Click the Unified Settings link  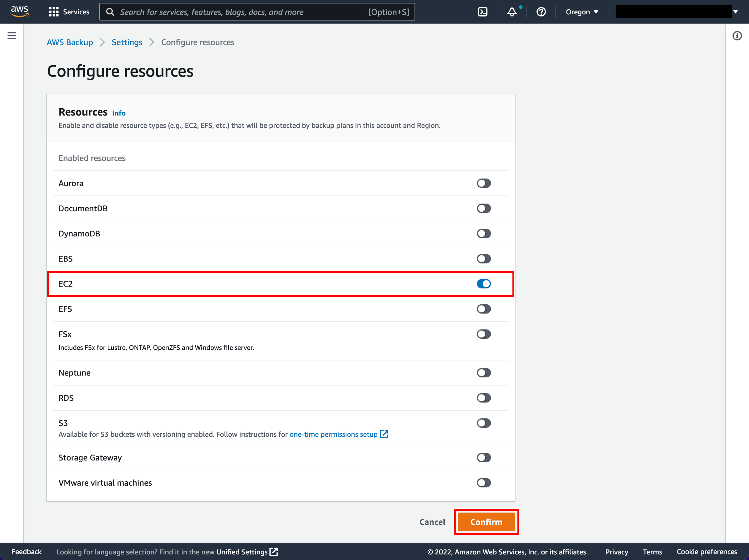tap(242, 552)
